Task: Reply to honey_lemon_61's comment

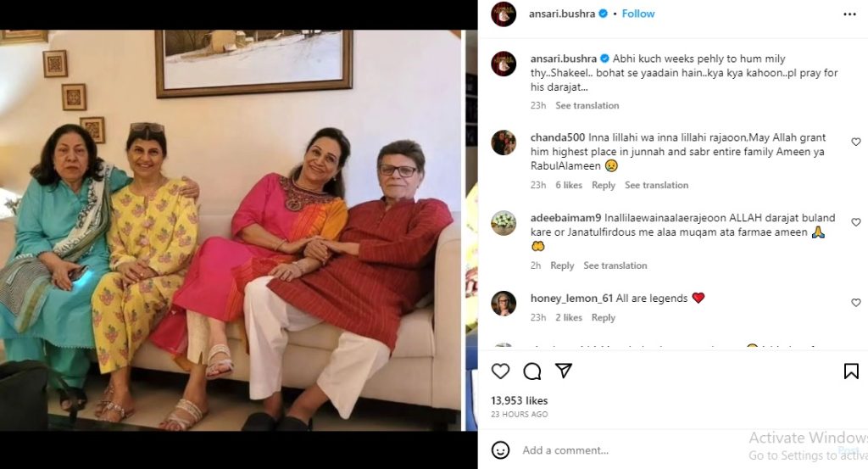Action: coord(604,318)
